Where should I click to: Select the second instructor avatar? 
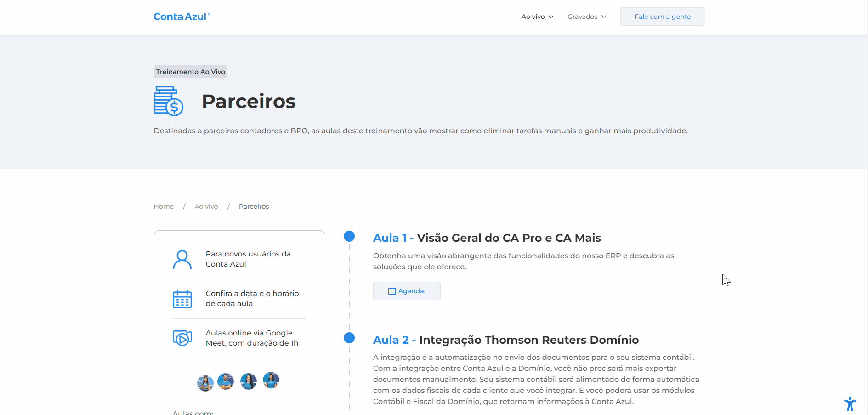click(226, 381)
